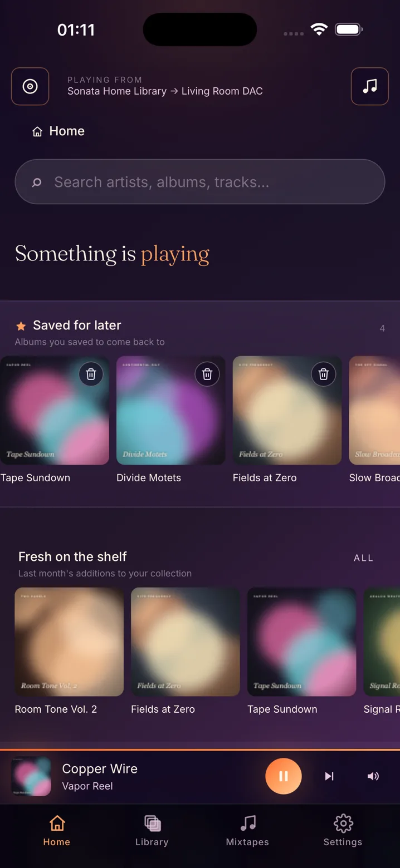Delete Divide Motets from saved list

click(x=207, y=374)
